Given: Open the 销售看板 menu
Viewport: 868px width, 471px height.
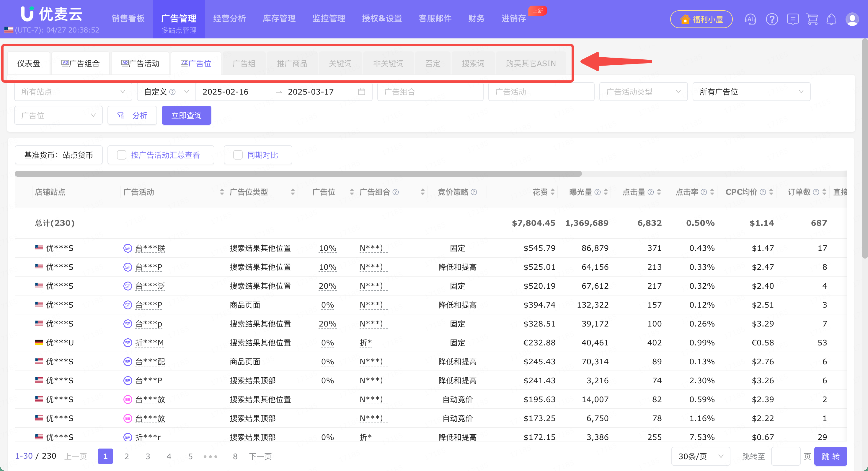Looking at the screenshot, I should point(128,19).
